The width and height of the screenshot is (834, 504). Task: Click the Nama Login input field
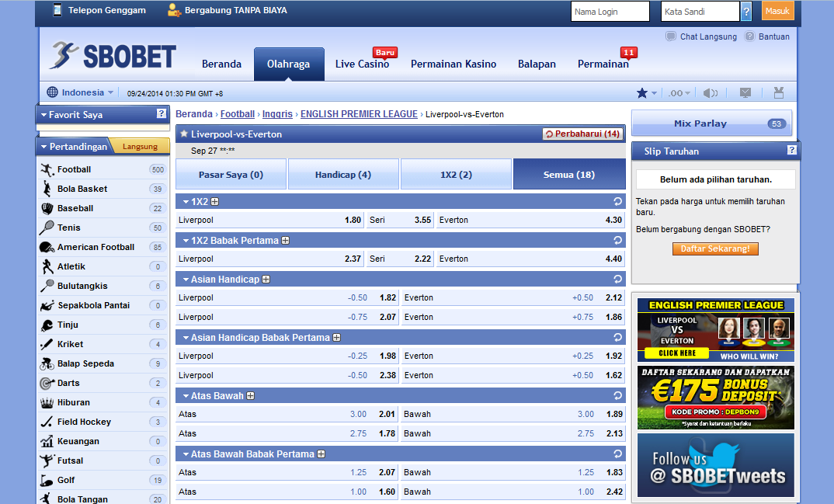pyautogui.click(x=610, y=11)
